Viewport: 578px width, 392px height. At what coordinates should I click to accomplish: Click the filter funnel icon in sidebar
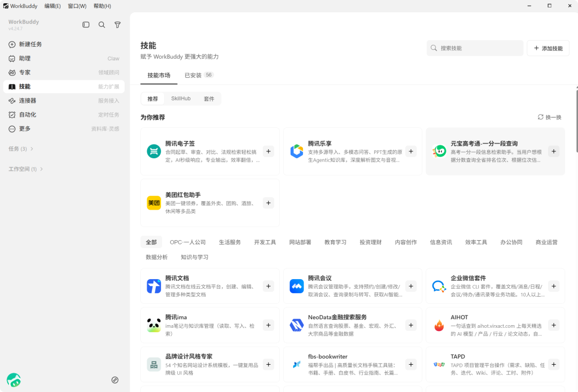[x=118, y=25]
